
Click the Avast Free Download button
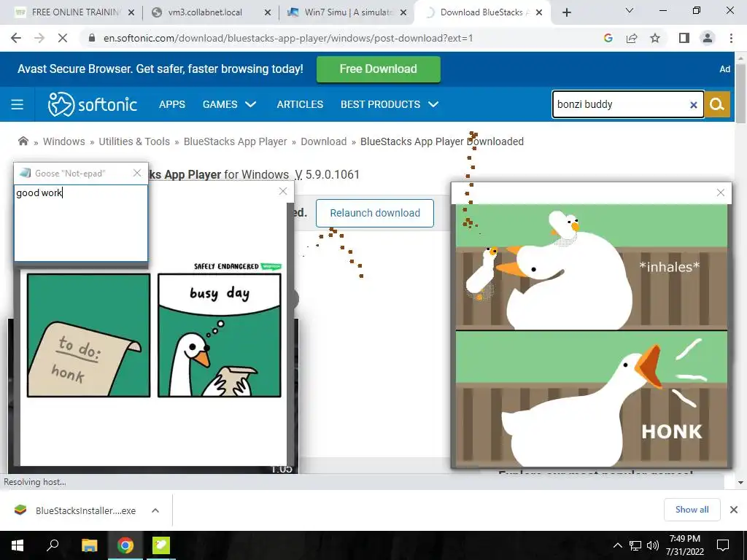(x=379, y=69)
